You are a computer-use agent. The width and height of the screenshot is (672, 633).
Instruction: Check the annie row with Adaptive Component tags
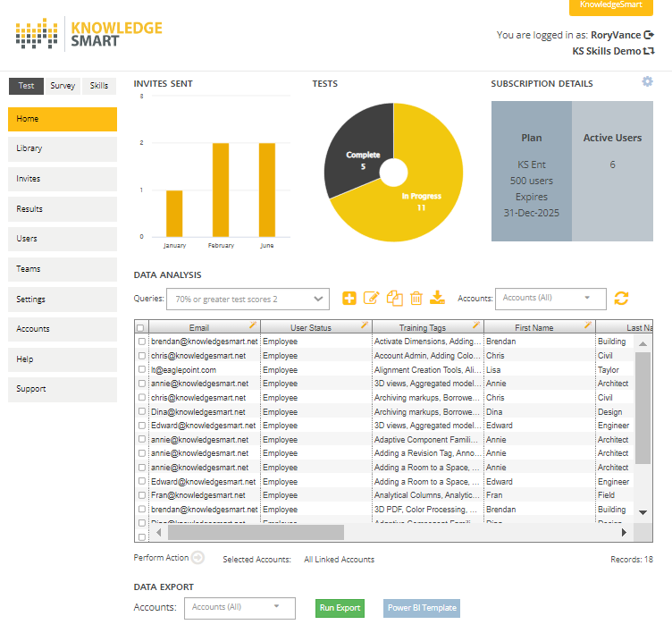coord(142,439)
